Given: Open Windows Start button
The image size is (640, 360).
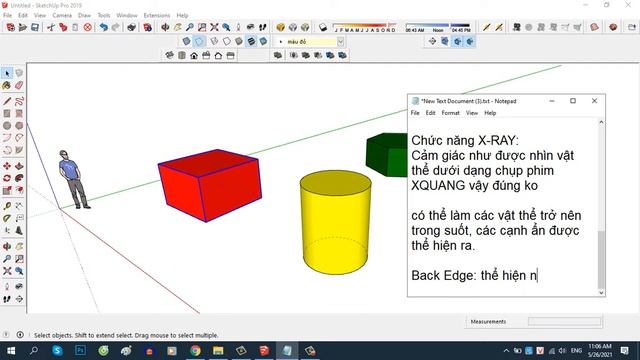Looking at the screenshot, I should point(11,351).
